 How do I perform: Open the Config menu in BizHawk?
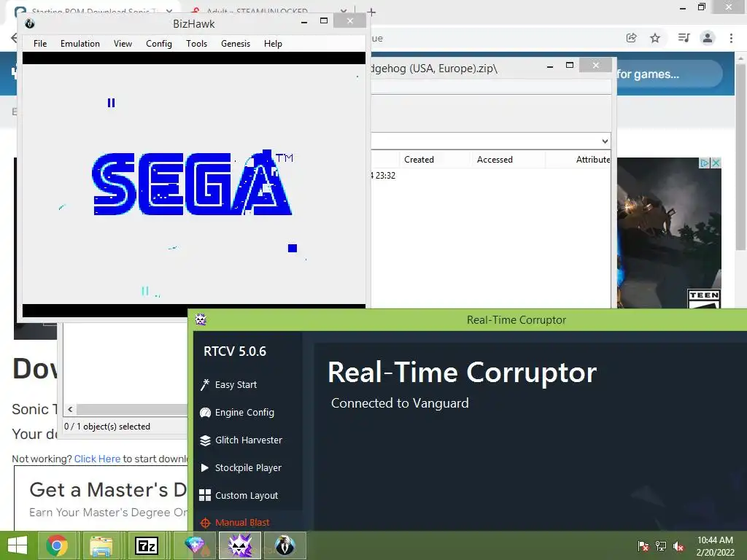coord(158,43)
